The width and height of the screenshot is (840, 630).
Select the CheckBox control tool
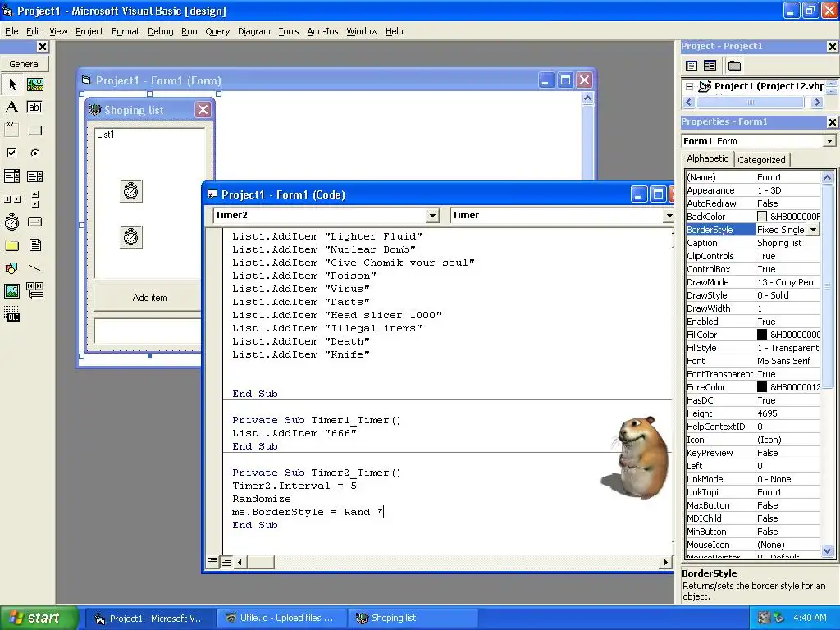point(11,153)
